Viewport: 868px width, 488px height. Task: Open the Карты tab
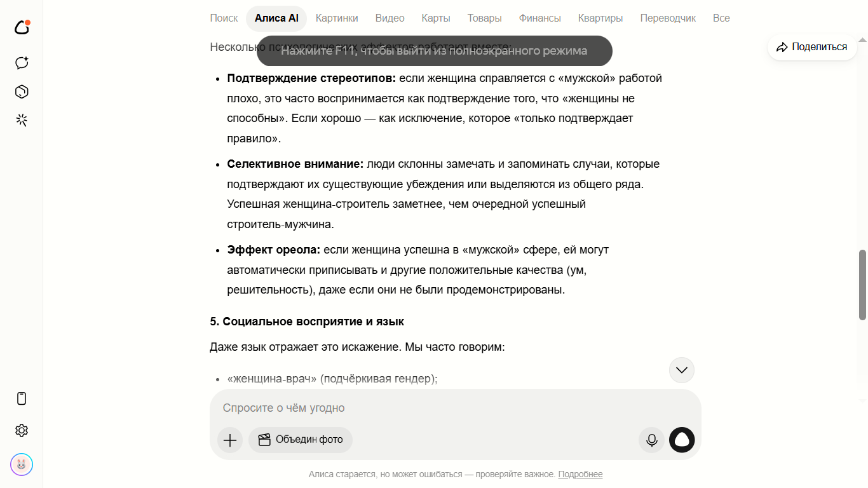[x=436, y=18]
